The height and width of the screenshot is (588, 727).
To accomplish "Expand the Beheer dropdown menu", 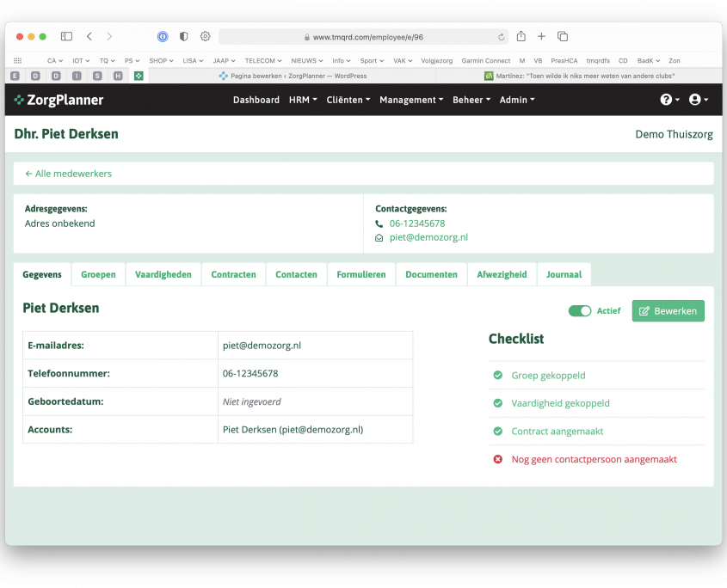I will click(x=471, y=100).
